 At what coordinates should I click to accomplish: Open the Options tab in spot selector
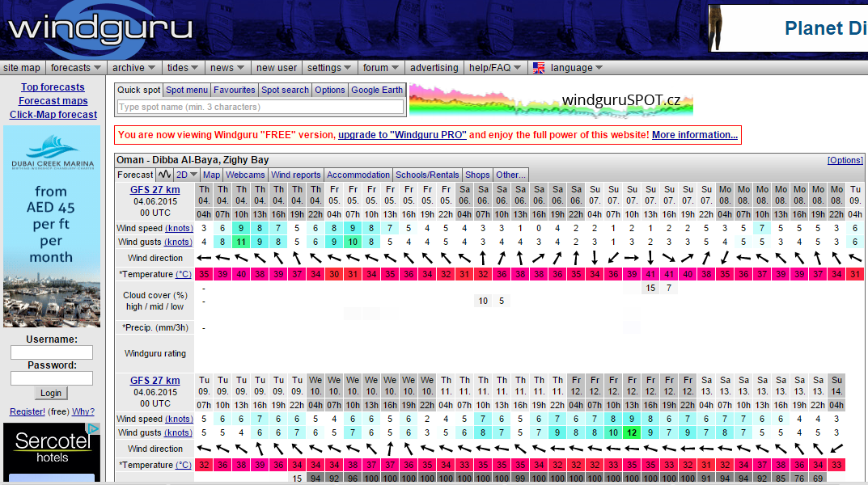pos(329,91)
